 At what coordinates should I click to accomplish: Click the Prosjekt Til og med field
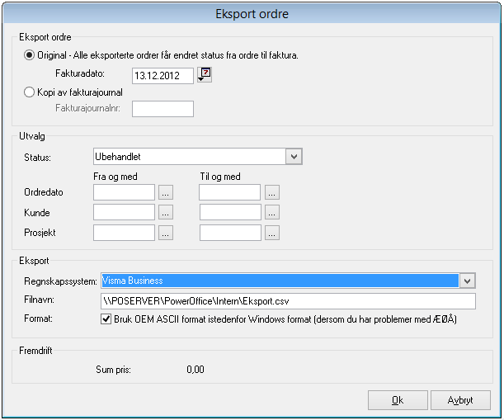coord(230,233)
